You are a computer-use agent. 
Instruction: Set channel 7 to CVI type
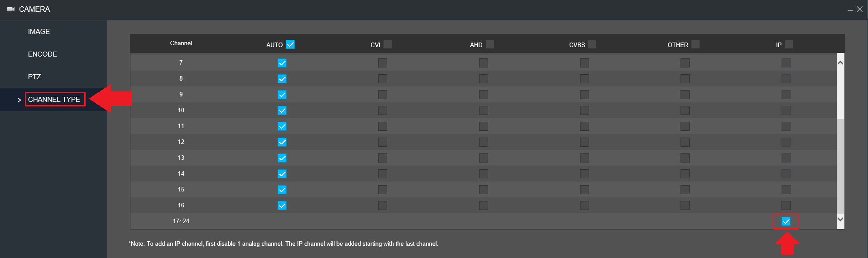(383, 63)
